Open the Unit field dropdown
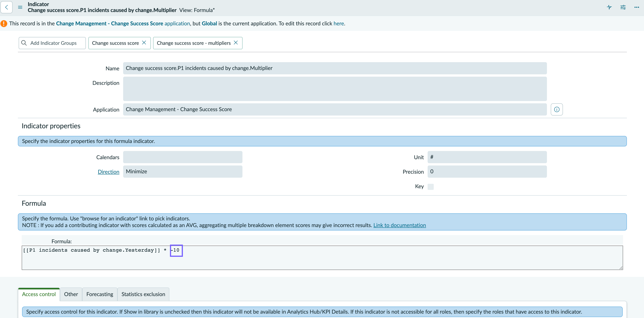Screen dimensions: 644x318 (487, 157)
